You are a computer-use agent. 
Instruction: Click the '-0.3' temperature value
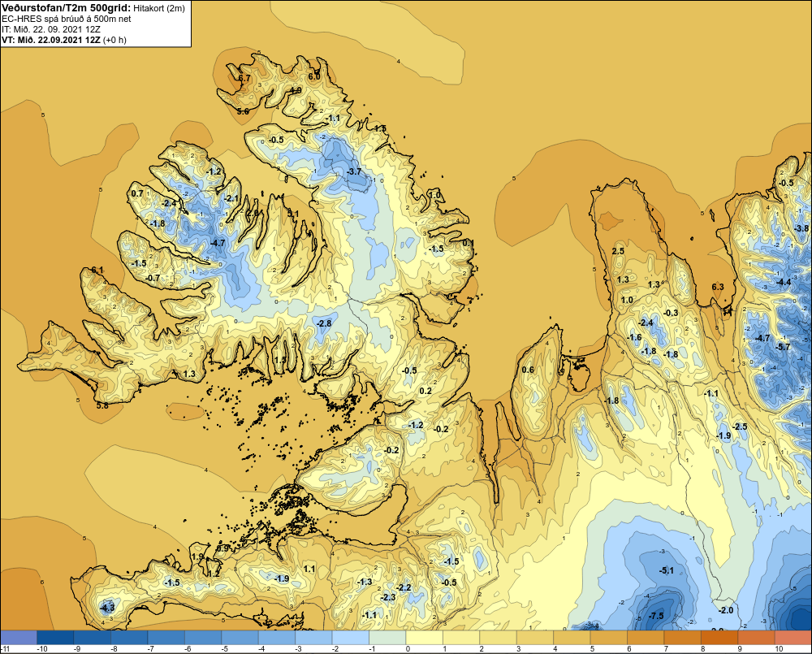click(671, 313)
